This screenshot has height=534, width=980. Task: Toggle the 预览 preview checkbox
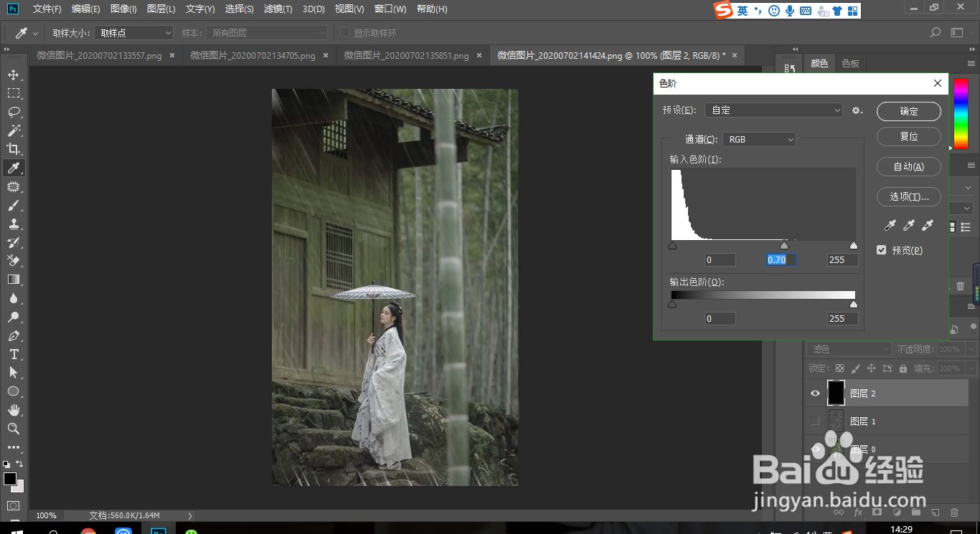882,250
